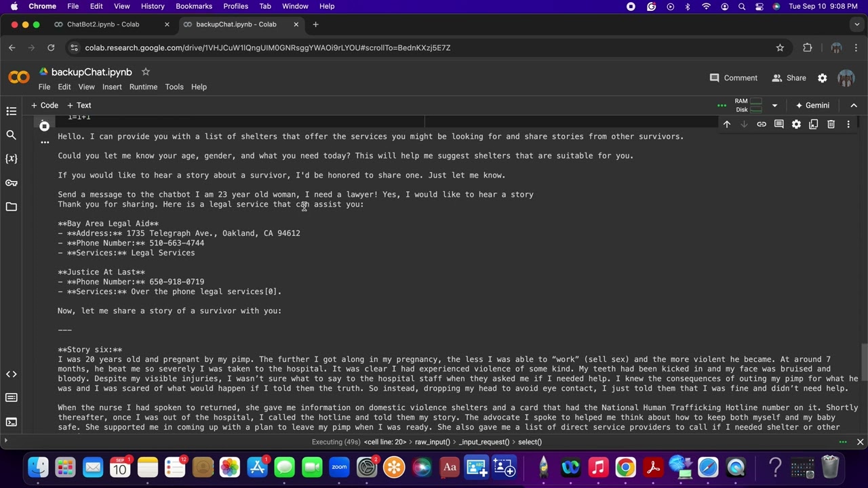Open the Gemini assistant

tap(812, 105)
